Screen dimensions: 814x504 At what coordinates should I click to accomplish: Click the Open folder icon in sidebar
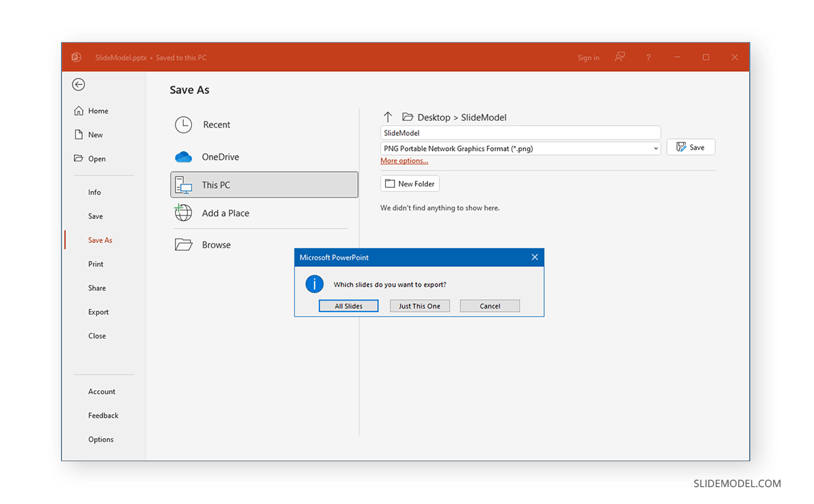pyautogui.click(x=78, y=158)
